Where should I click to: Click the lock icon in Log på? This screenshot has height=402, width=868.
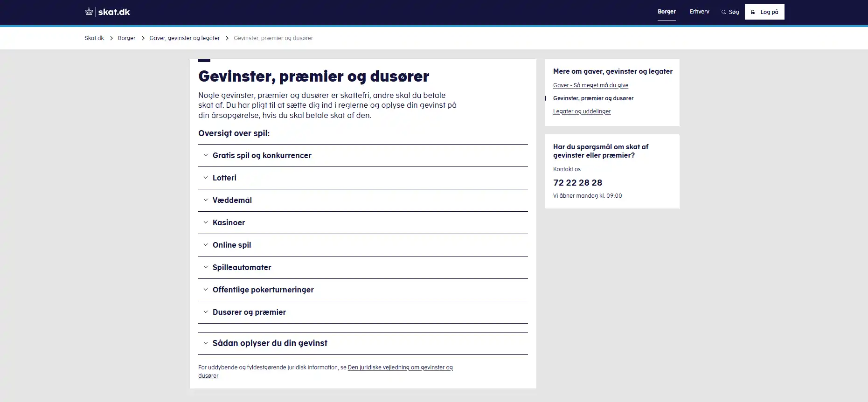coord(753,12)
